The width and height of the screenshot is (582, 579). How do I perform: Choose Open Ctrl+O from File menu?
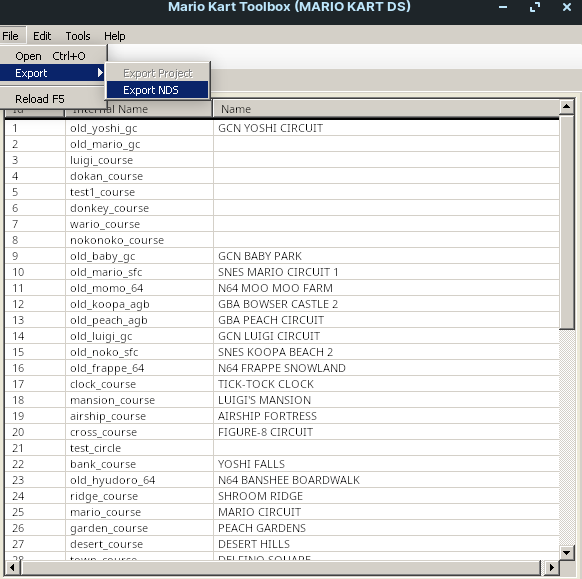pos(53,56)
